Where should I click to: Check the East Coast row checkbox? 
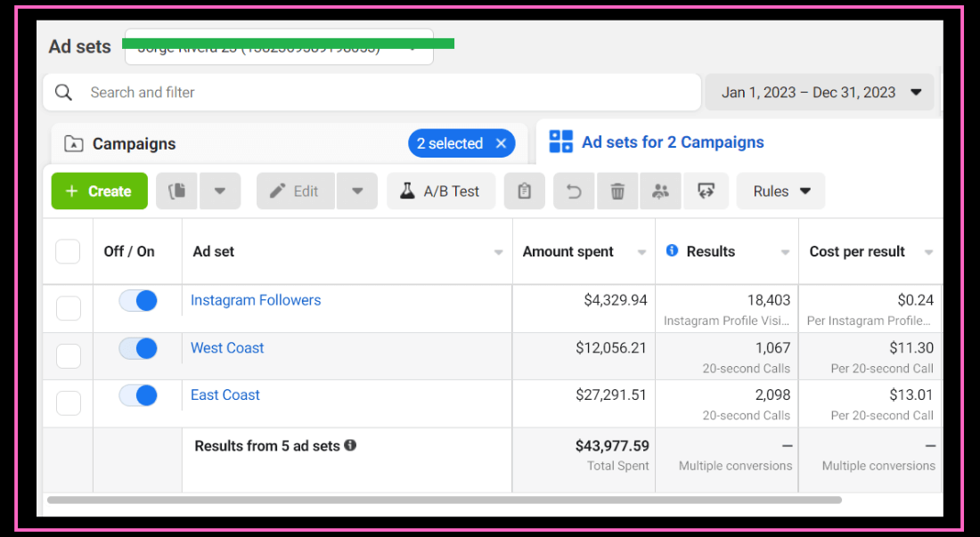pyautogui.click(x=69, y=403)
